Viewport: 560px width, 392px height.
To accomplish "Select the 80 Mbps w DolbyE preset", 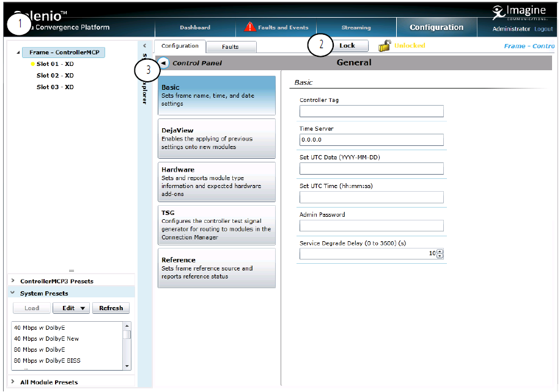I will pos(39,350).
